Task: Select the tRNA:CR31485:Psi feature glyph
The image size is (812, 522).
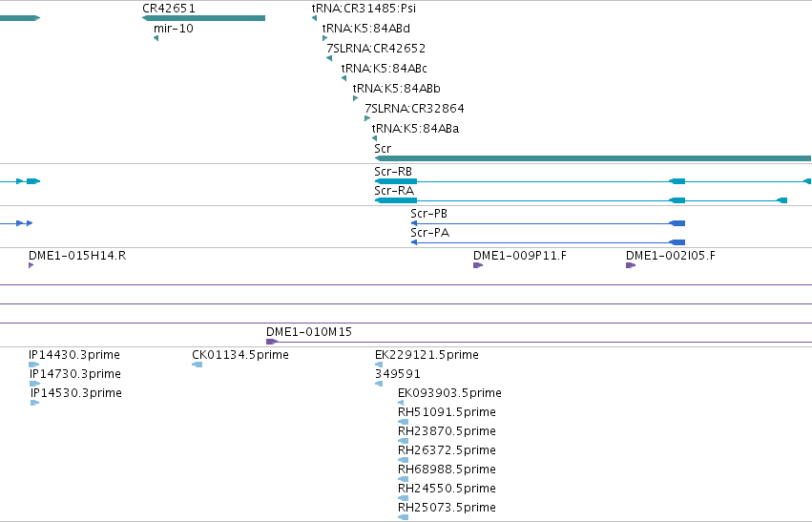Action: coord(314,18)
